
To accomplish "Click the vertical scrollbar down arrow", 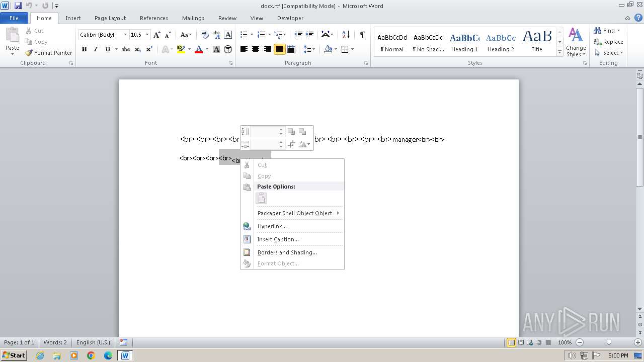I will (640, 309).
